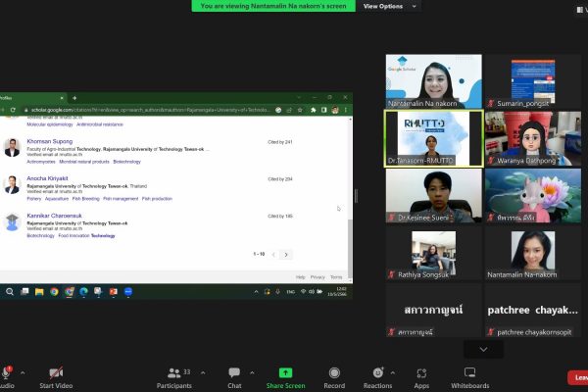The image size is (588, 392).
Task: Reload the page in shared browser
Action: click(x=13, y=110)
